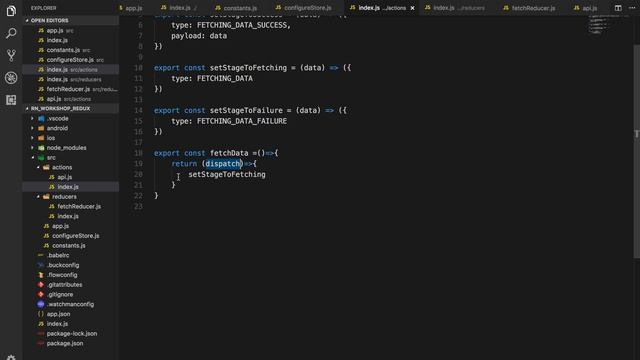Open the .gitignore file

click(71, 295)
